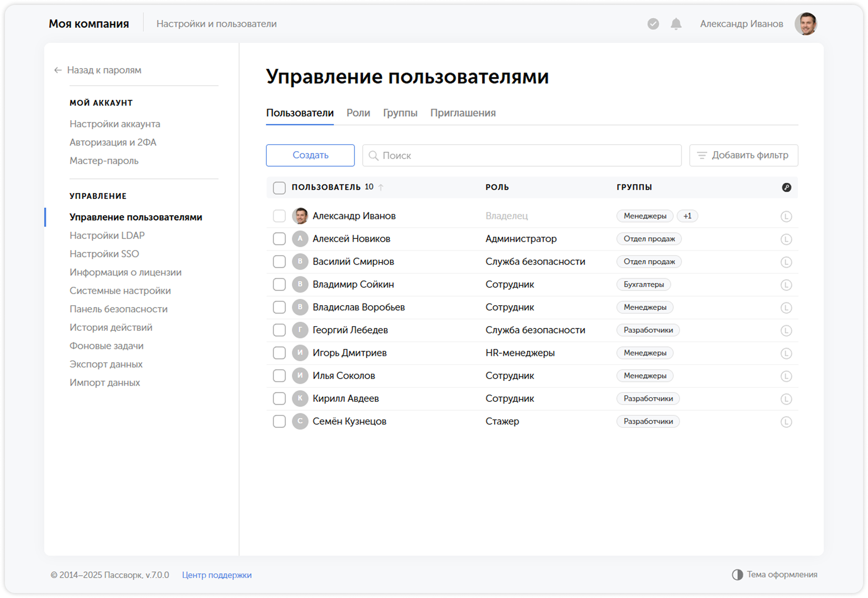Switch to the Роли tab
Image resolution: width=868 pixels, height=598 pixels.
coord(358,113)
